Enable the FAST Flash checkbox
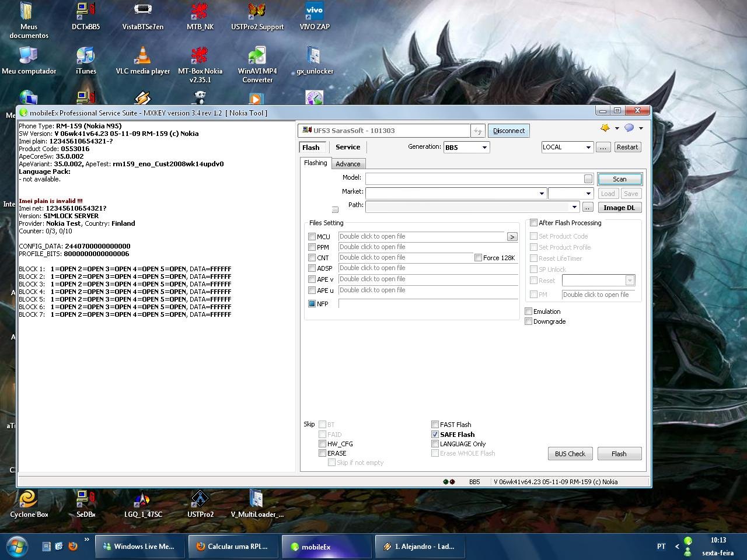Image resolution: width=747 pixels, height=560 pixels. pos(435,425)
